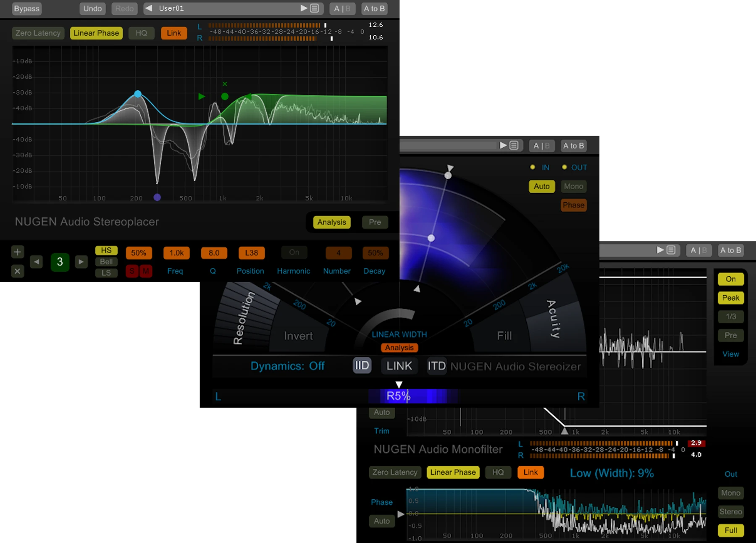Select IID mode in Stereoizer
The width and height of the screenshot is (756, 543).
coord(362,365)
